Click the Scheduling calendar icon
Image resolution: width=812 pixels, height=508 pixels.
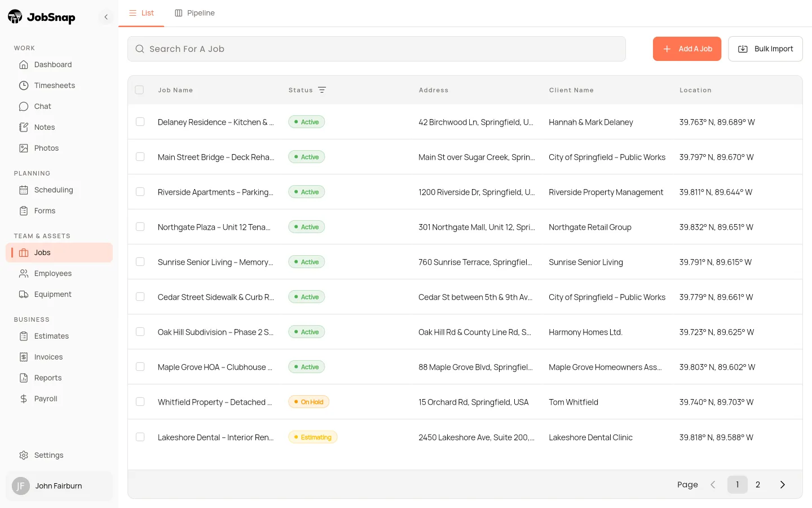coord(24,190)
